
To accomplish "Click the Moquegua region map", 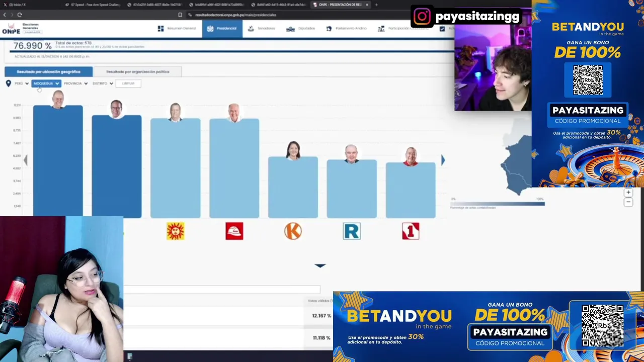I will click(518, 160).
